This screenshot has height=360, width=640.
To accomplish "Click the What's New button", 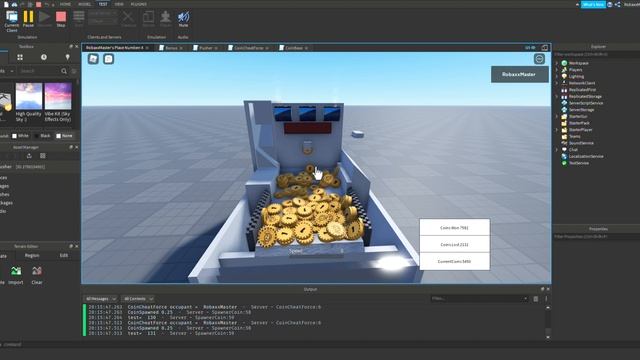I will click(x=593, y=4).
